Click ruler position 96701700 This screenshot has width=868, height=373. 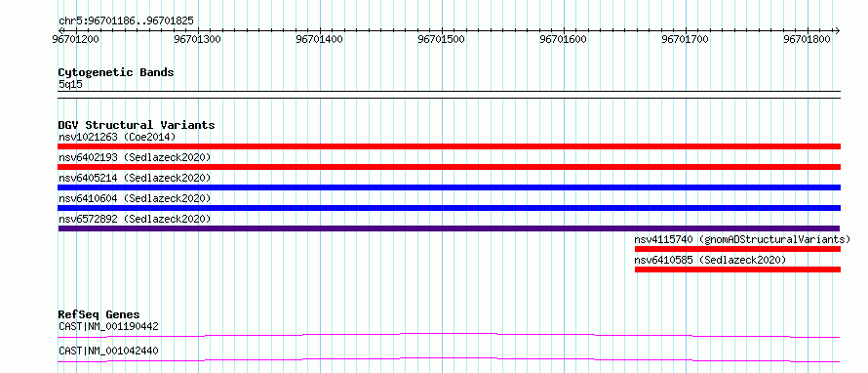click(x=686, y=40)
